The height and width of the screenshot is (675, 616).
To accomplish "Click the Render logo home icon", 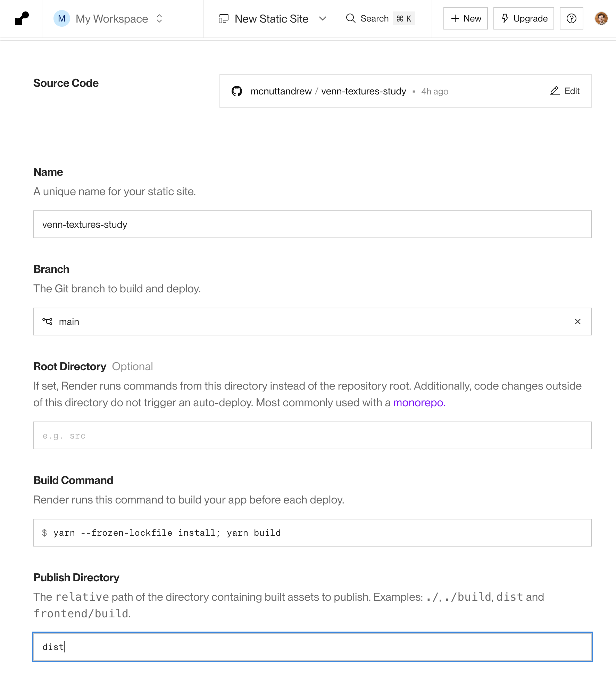I will 22,18.
